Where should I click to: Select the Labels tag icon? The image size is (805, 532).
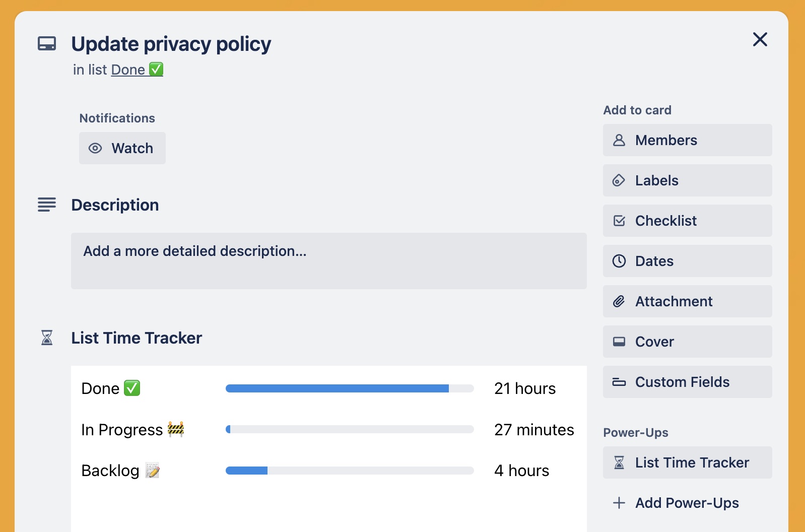tap(619, 180)
